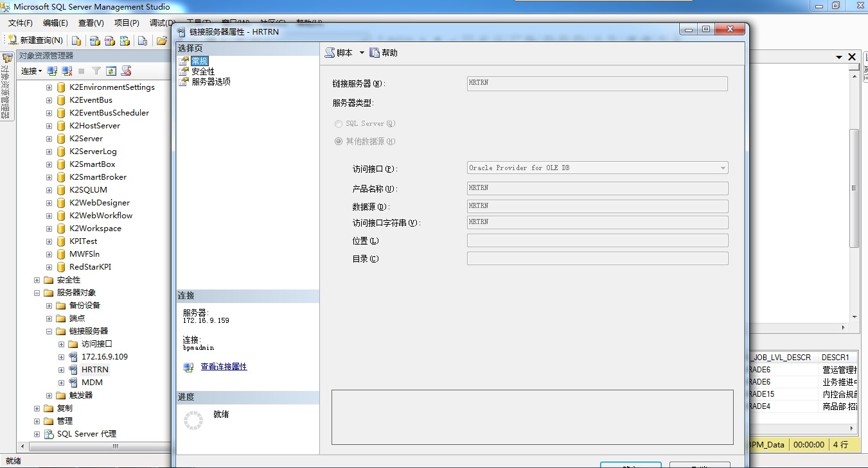Viewport: 868px width, 468px height.
Task: Click the 脚本 script button in dialog
Action: (x=339, y=53)
